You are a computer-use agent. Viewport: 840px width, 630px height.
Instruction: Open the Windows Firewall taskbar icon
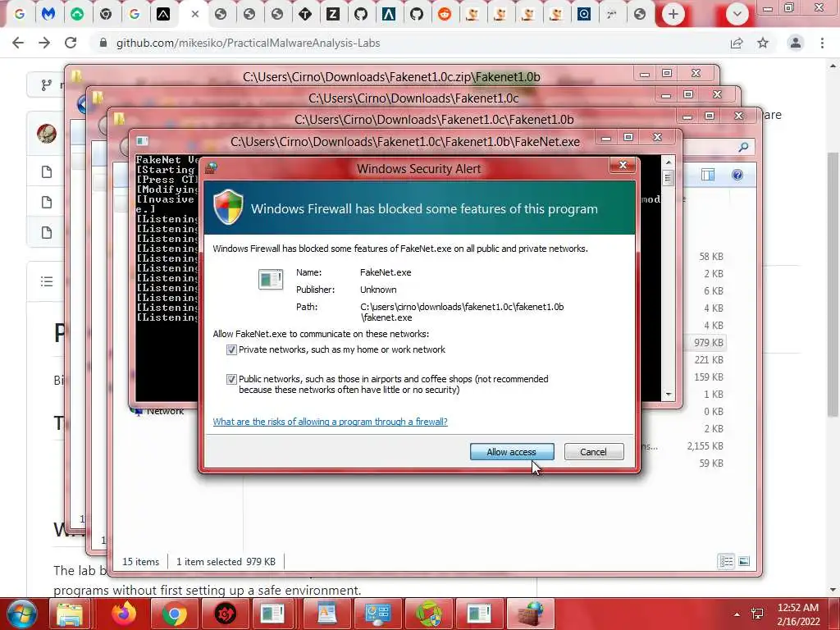(x=531, y=614)
